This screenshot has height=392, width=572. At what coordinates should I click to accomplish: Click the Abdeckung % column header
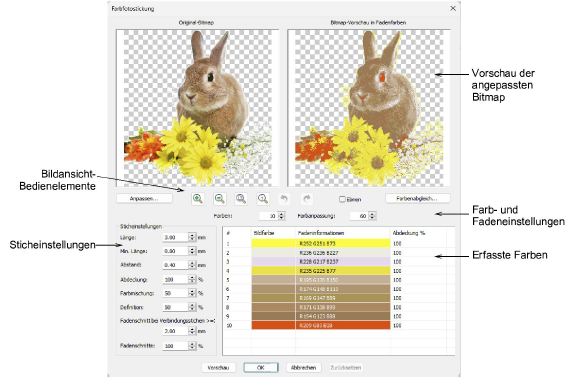[x=418, y=233]
